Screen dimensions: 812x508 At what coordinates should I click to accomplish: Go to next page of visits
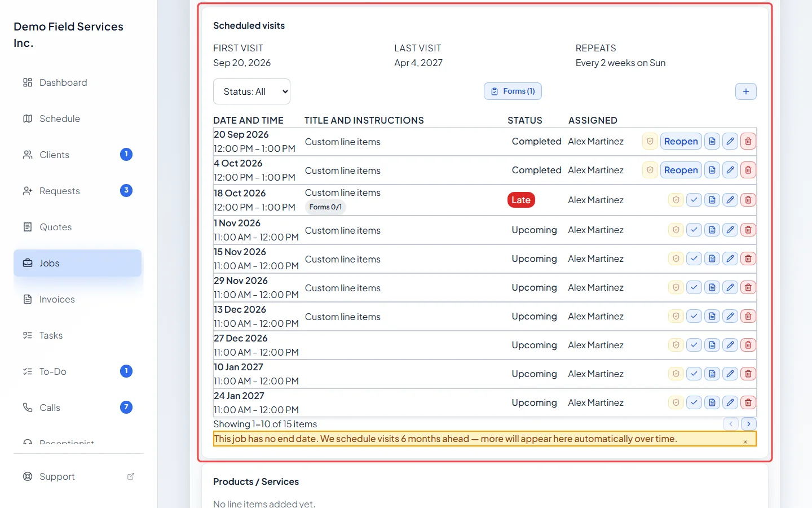[748, 424]
